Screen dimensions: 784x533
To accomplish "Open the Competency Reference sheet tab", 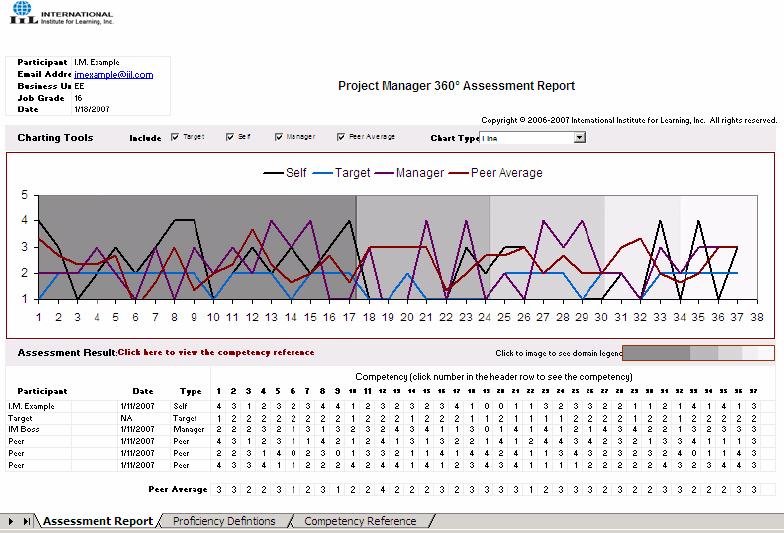I will [x=360, y=521].
